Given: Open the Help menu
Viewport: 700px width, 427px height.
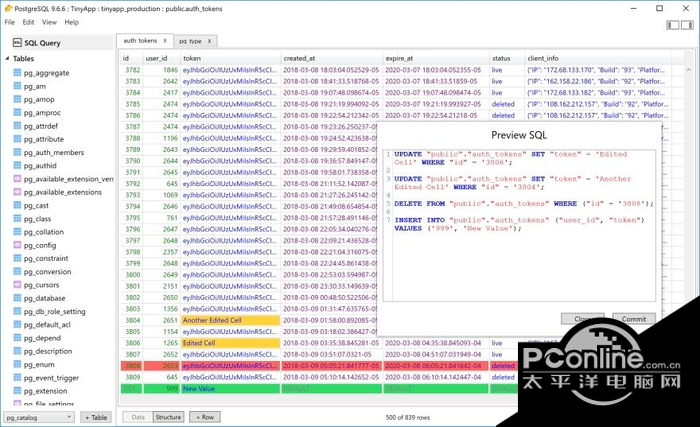Looking at the screenshot, I should click(71, 22).
